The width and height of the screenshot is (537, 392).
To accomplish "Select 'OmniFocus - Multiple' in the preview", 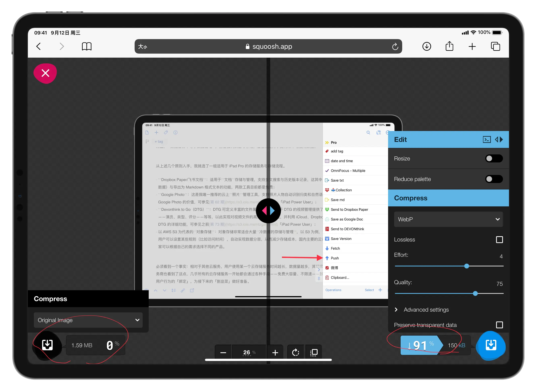I will [x=348, y=171].
